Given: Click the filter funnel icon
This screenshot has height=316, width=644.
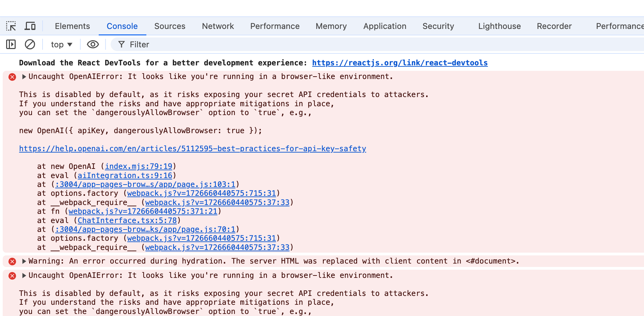Looking at the screenshot, I should point(122,44).
